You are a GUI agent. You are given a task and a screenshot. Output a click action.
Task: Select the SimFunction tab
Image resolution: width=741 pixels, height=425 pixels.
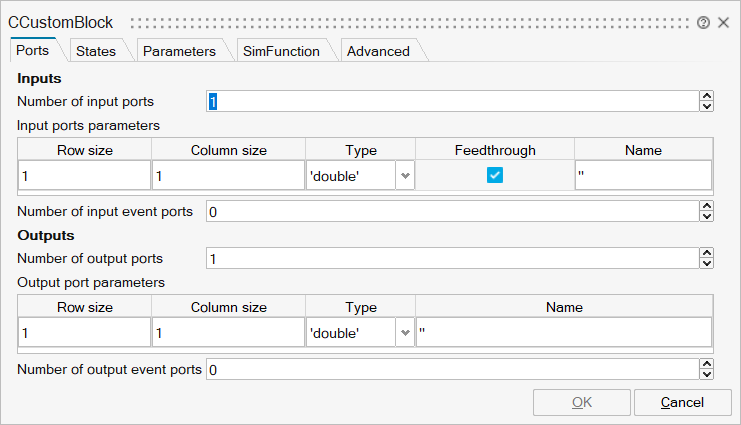(281, 51)
